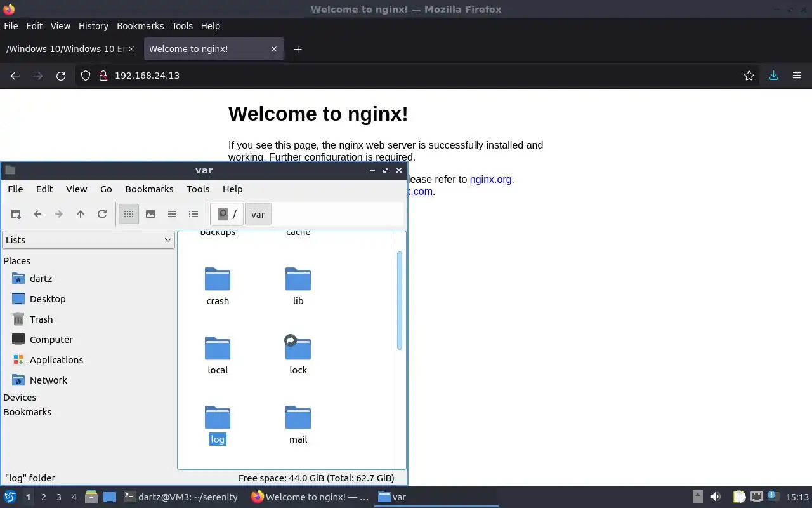Switch to the dartz@VM3 terminal window
812x508 pixels.
[181, 497]
